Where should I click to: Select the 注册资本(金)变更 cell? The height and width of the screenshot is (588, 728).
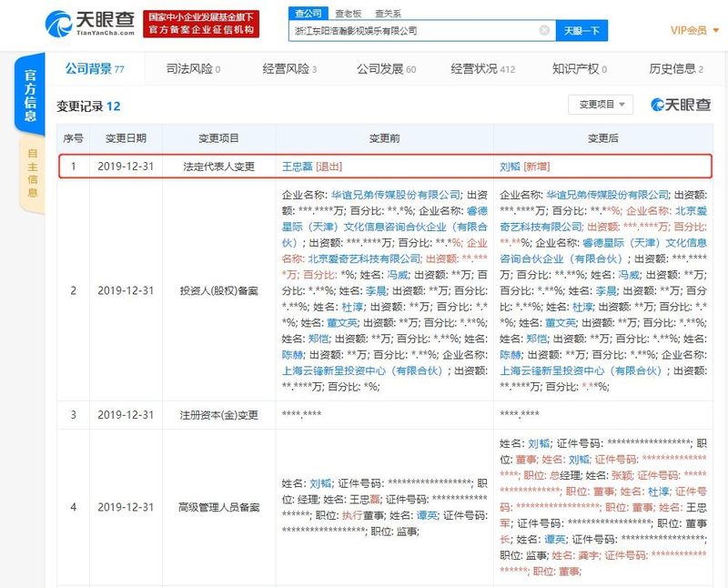click(219, 415)
